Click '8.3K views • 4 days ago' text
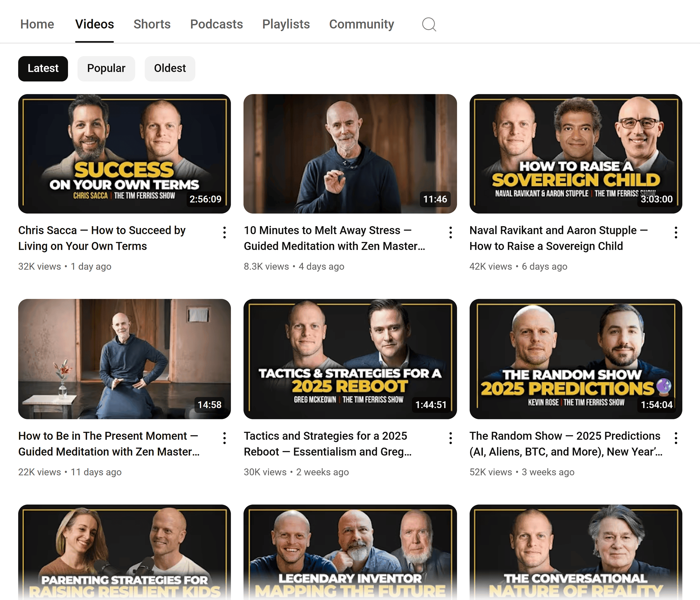 [294, 266]
